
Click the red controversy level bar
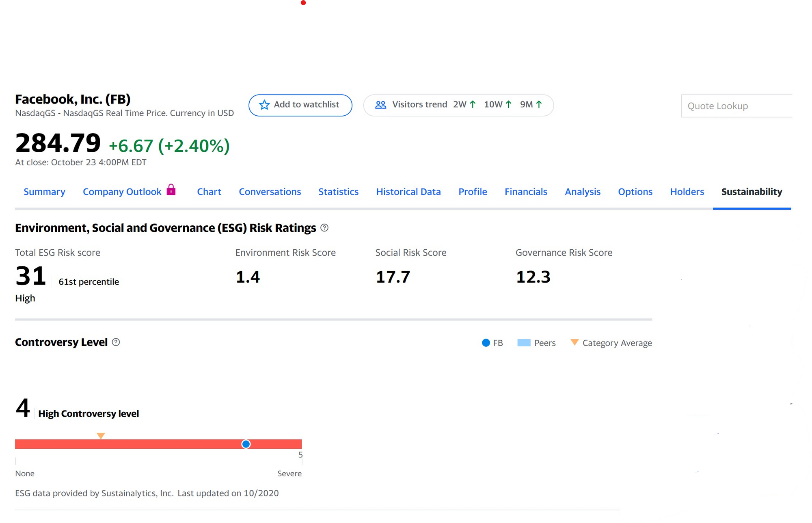(158, 444)
